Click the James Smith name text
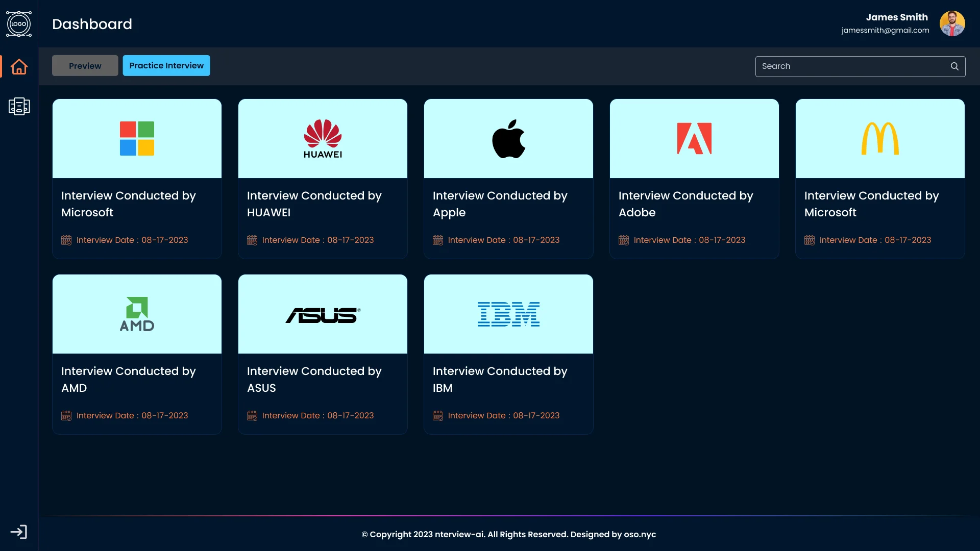980x551 pixels. 897,17
